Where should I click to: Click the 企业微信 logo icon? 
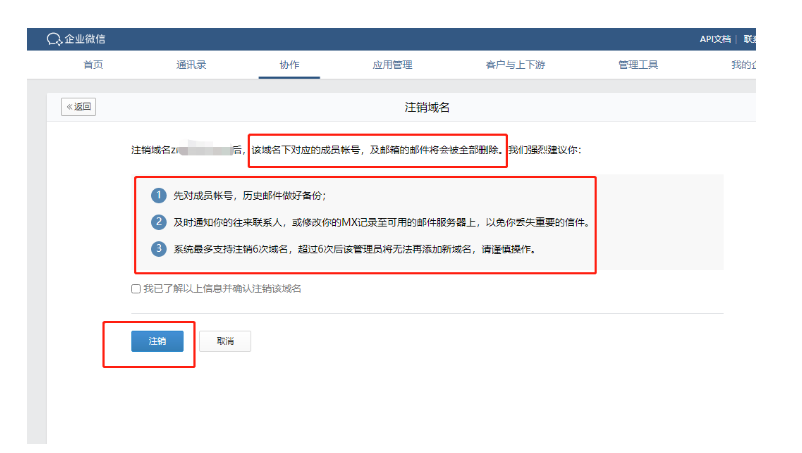point(54,39)
